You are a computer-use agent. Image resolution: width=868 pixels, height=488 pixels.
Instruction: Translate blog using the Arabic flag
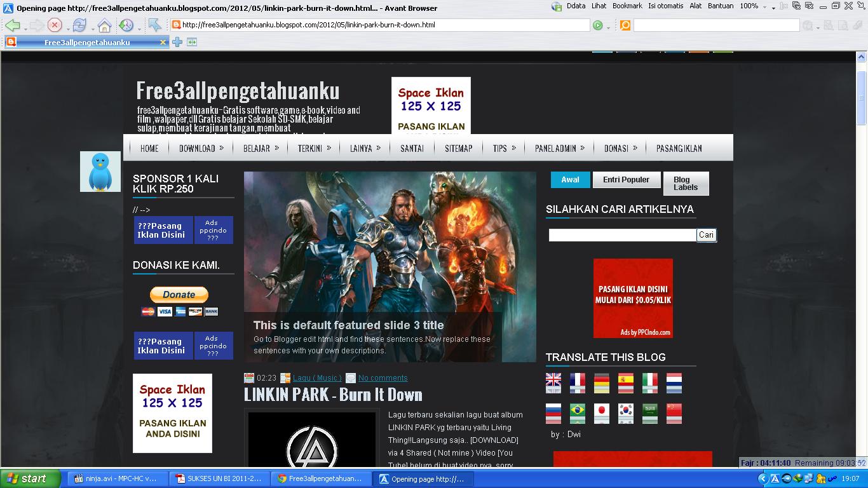650,414
